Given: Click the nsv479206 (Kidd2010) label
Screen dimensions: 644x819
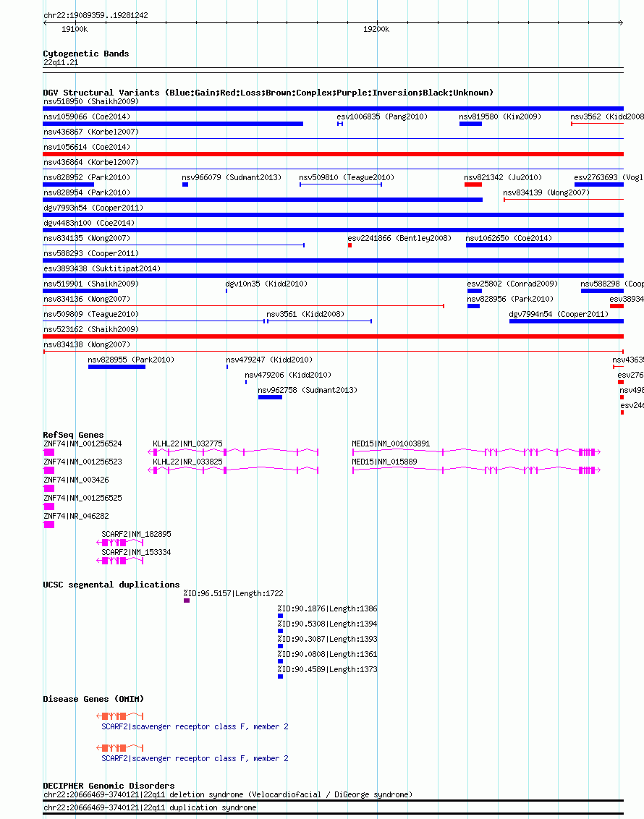Looking at the screenshot, I should [288, 374].
